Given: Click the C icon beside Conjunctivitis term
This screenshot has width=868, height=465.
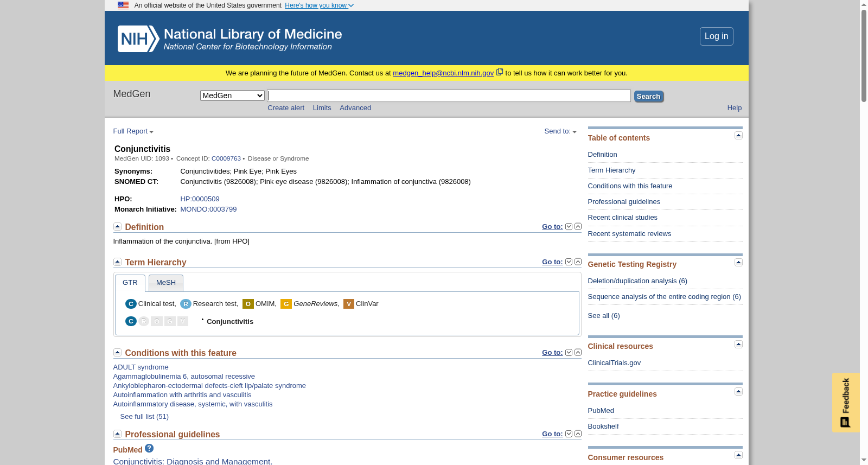Looking at the screenshot, I should [x=131, y=321].
